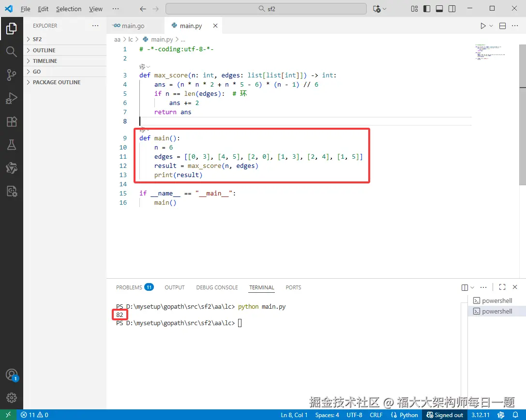The height and width of the screenshot is (420, 526).
Task: Expand the SF2 folder section
Action: coord(65,39)
